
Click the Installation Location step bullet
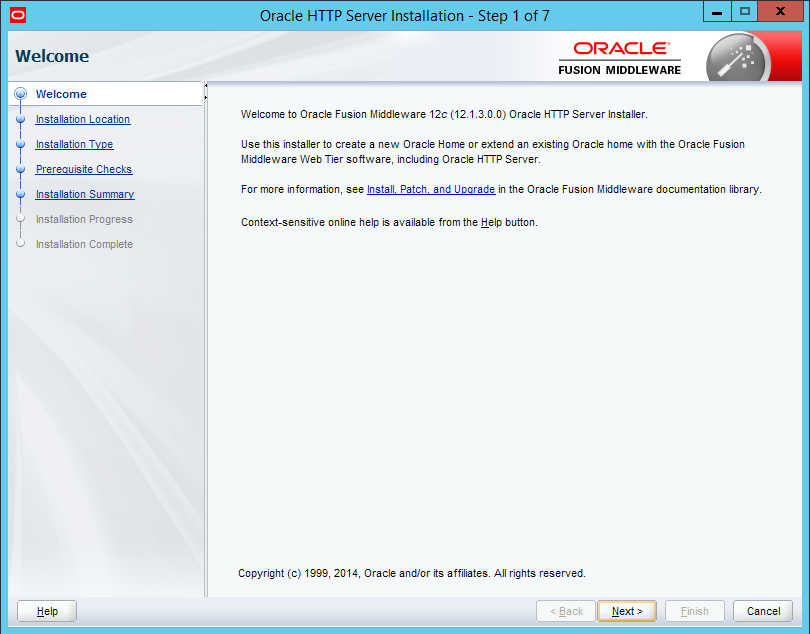tap(20, 119)
